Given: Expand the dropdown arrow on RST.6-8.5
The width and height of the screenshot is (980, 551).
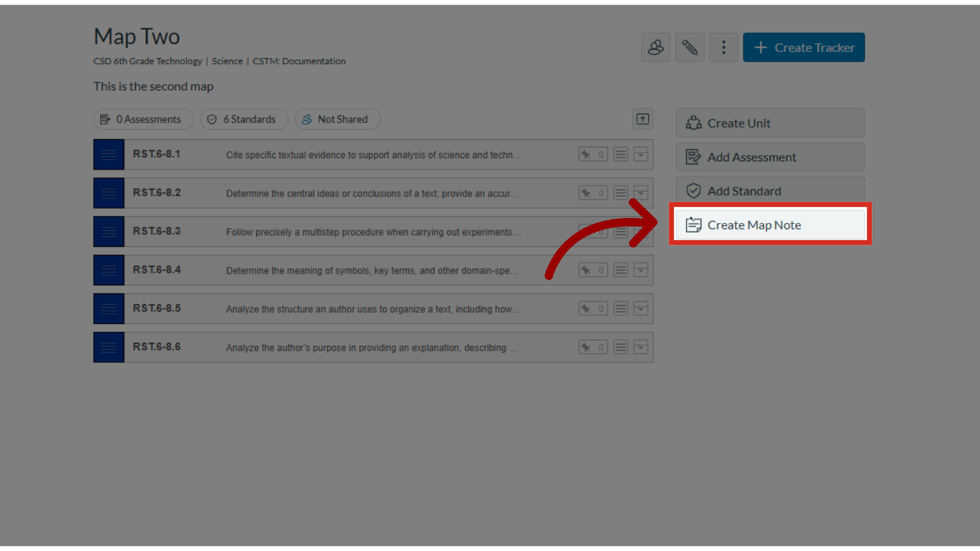Looking at the screenshot, I should pos(641,309).
